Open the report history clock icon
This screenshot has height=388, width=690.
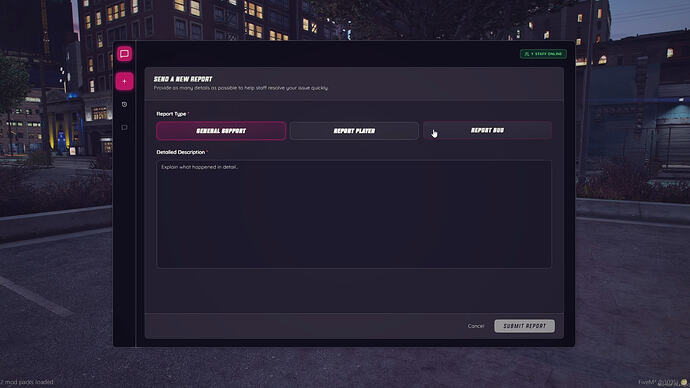pos(125,105)
